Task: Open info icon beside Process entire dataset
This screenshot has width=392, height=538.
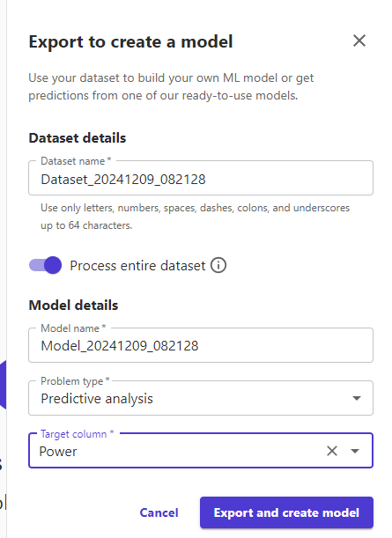Action: 218,265
